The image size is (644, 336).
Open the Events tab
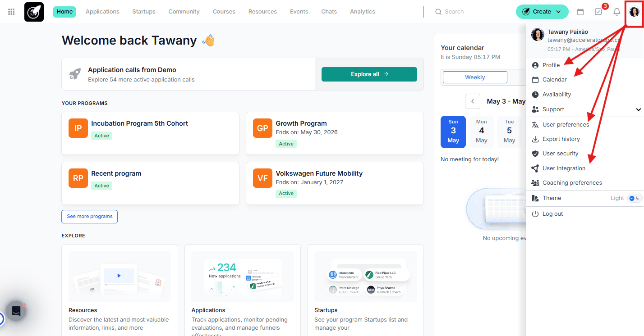pos(299,12)
